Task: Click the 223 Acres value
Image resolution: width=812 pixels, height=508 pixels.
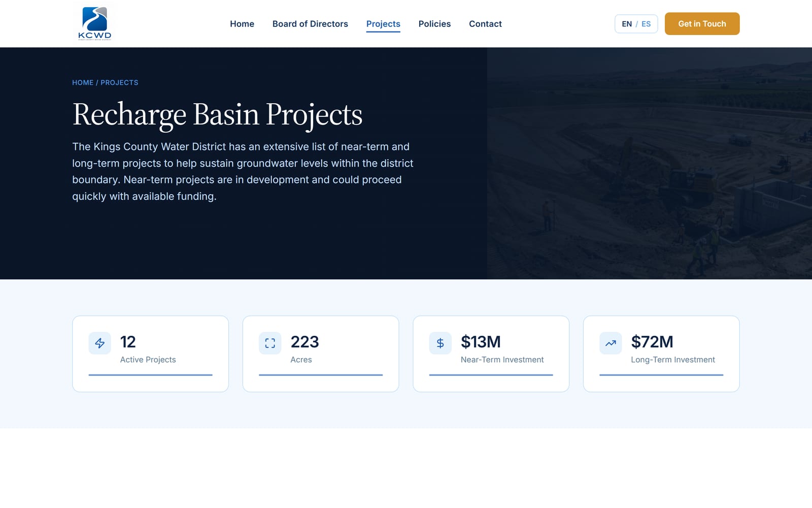Action: pos(304,342)
